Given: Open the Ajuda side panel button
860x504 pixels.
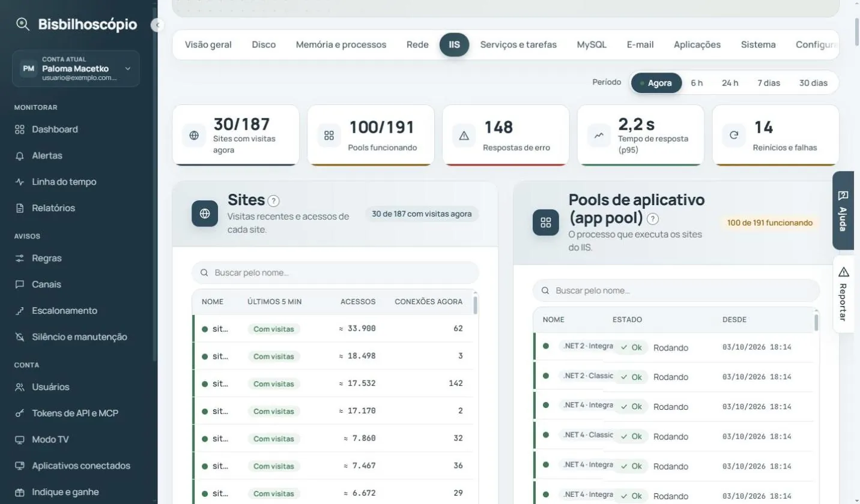Looking at the screenshot, I should [843, 211].
